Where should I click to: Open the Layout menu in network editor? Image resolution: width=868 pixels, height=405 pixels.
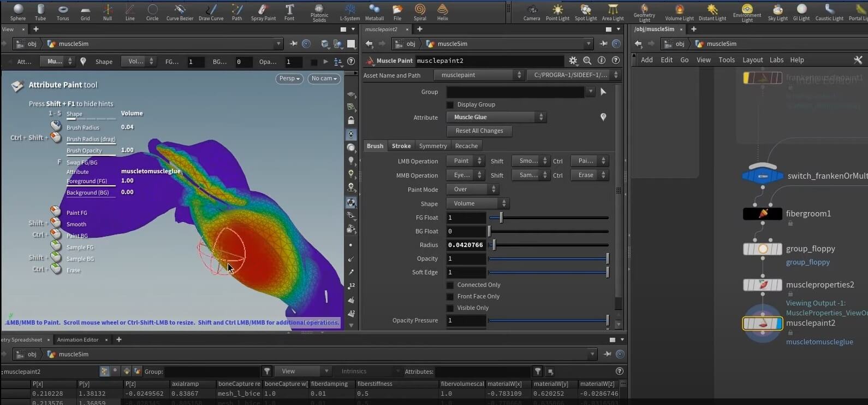(752, 60)
